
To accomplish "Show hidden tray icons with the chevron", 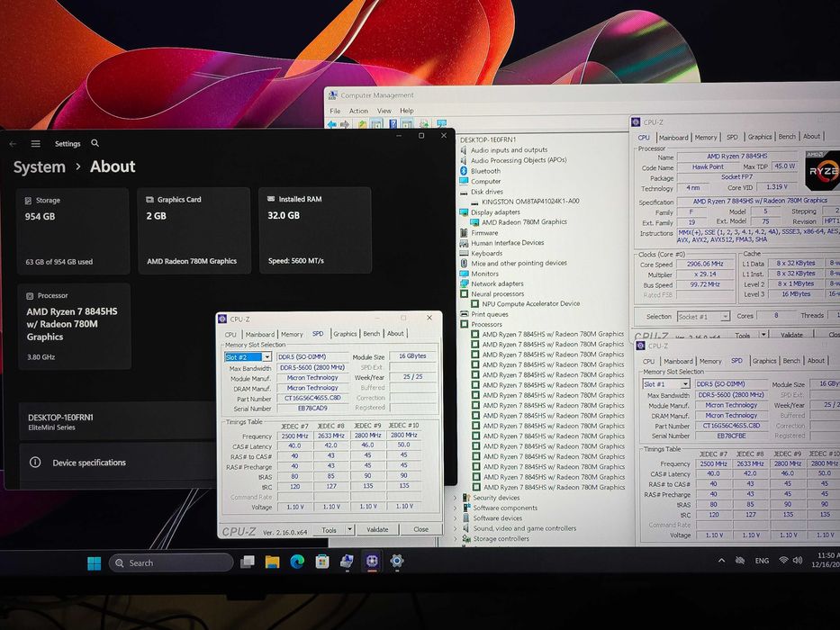I will 721,561.
